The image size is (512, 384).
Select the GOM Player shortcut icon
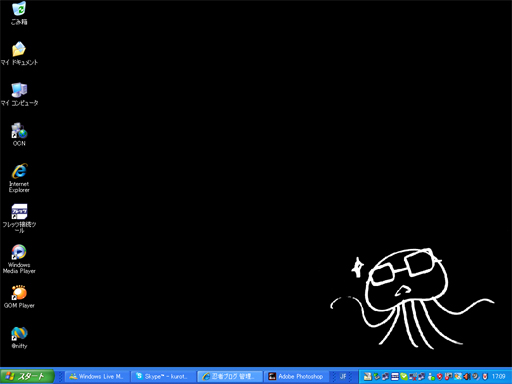tap(19, 297)
